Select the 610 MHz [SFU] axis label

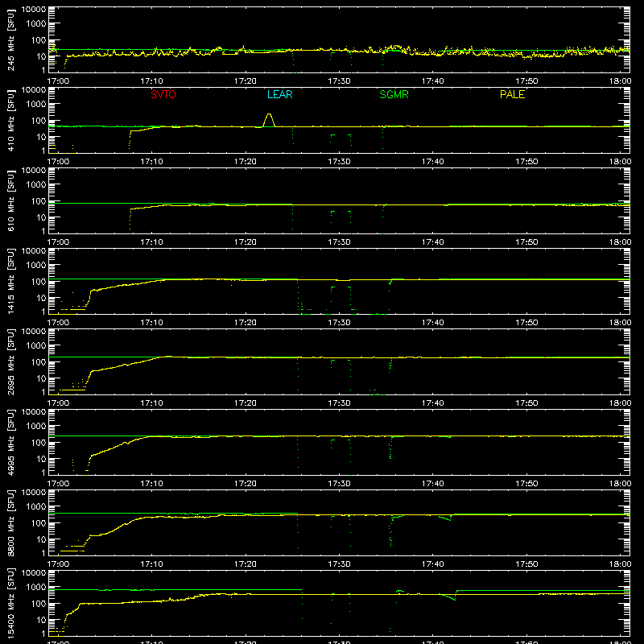pyautogui.click(x=10, y=200)
